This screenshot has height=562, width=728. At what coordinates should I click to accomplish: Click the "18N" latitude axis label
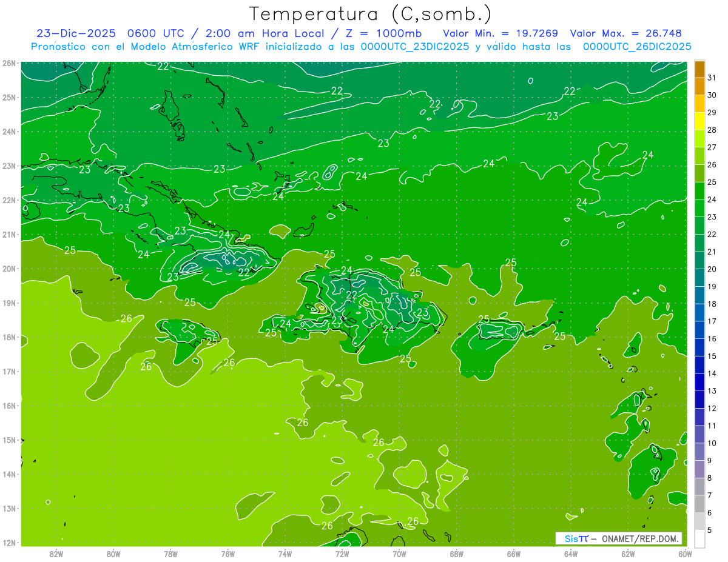[8, 337]
